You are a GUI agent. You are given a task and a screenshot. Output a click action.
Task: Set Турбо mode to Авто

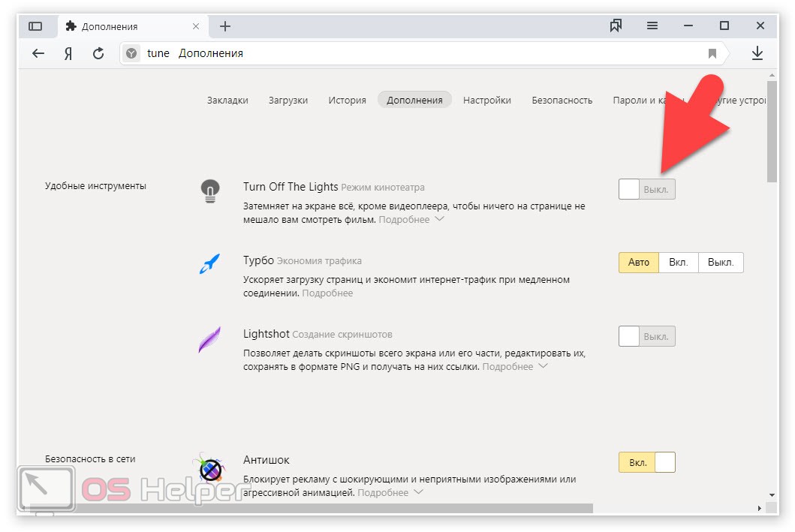[638, 263]
